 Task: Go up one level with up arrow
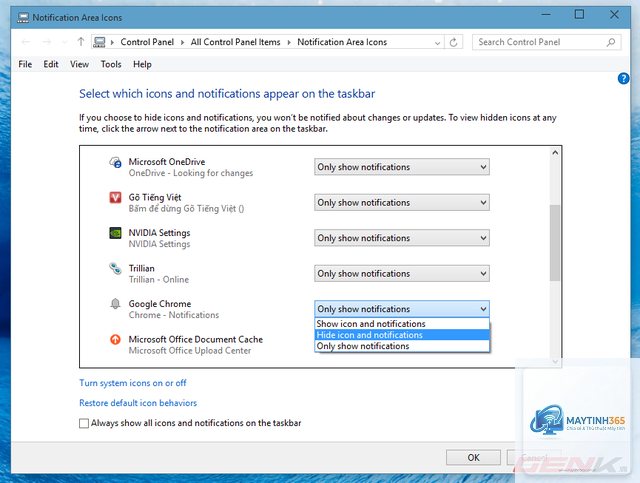81,42
